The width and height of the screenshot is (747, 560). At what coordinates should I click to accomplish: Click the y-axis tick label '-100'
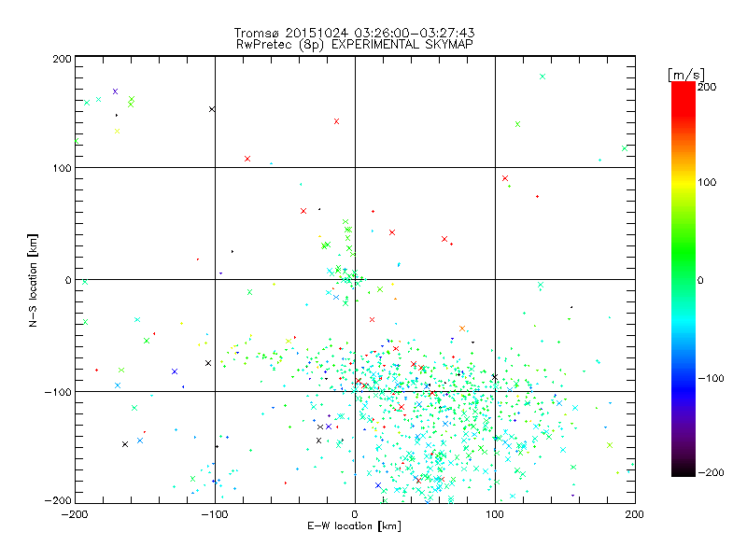[58, 392]
